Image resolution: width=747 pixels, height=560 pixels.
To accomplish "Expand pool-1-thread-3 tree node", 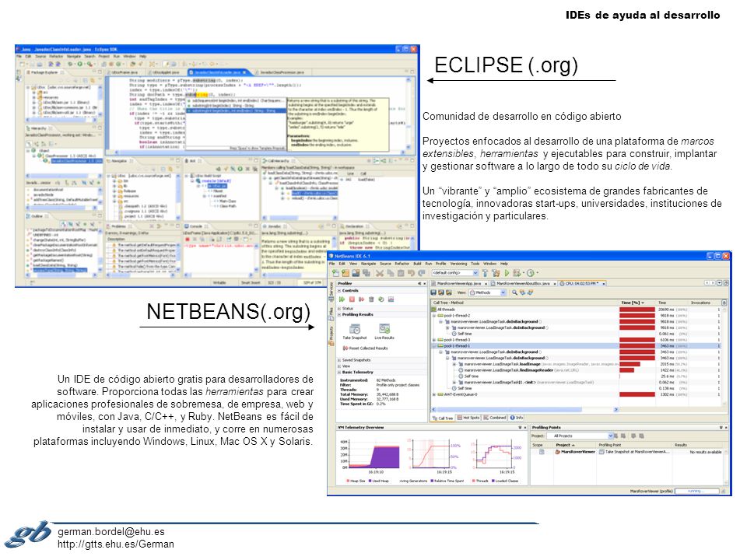I will click(434, 340).
